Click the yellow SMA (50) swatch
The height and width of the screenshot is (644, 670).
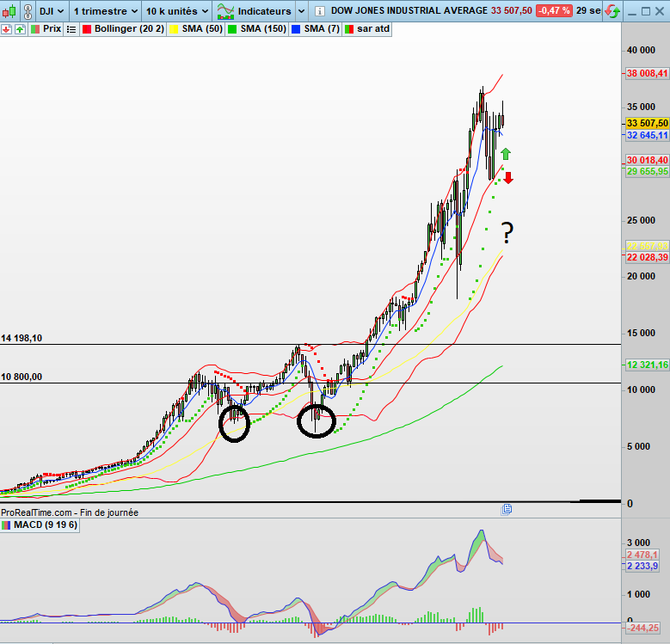click(x=174, y=29)
